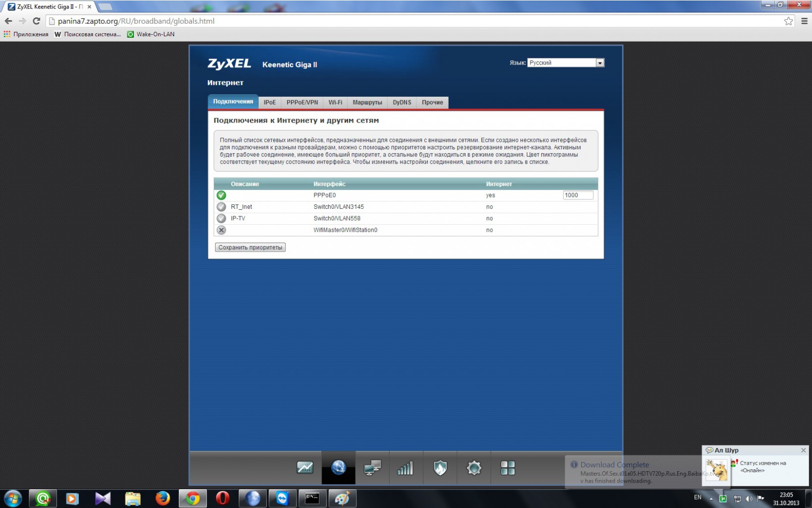Switch to the DyDNS tab
Image resolution: width=812 pixels, height=508 pixels.
click(402, 102)
